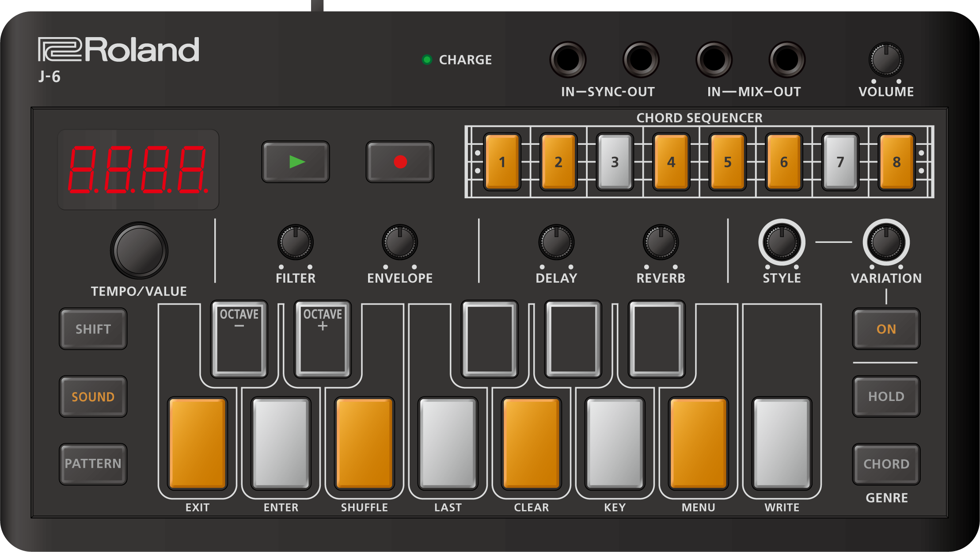Click the VOLUME knob
The height and width of the screenshot is (552, 980).
886,59
